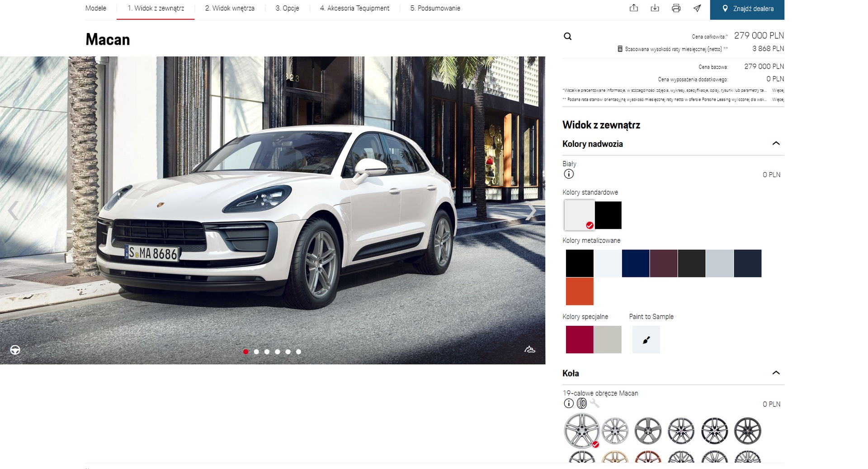Select the first 19-inch Macan wheel

click(x=582, y=431)
